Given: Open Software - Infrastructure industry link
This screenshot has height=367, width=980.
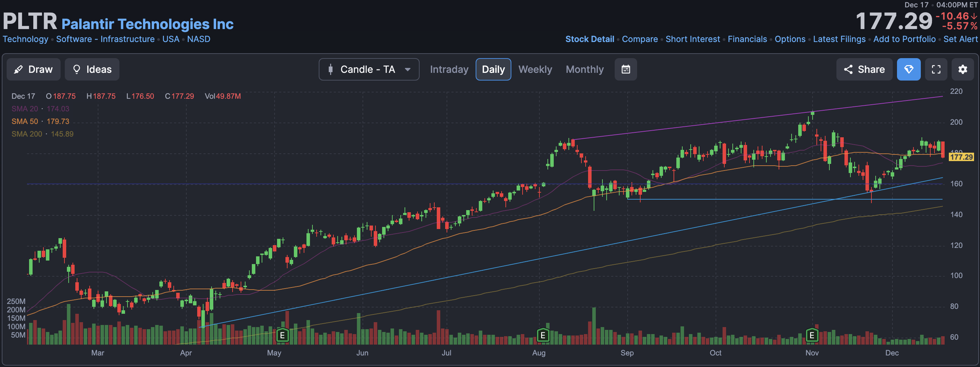Looking at the screenshot, I should tap(105, 39).
